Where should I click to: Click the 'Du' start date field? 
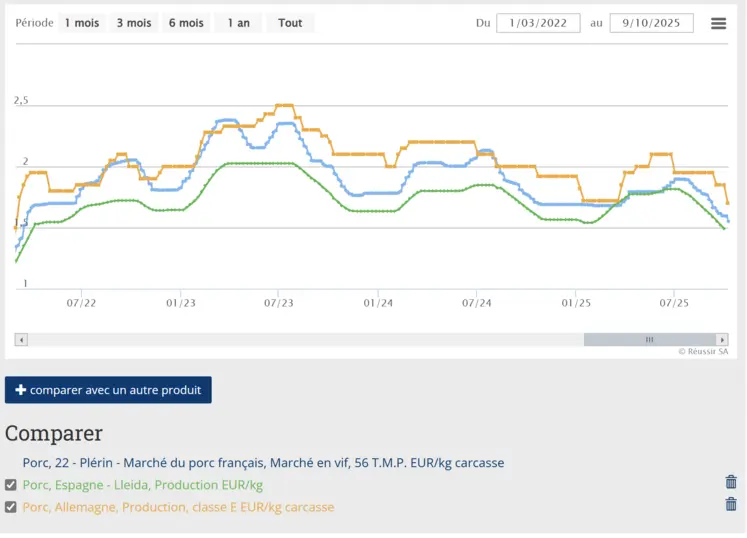click(538, 23)
